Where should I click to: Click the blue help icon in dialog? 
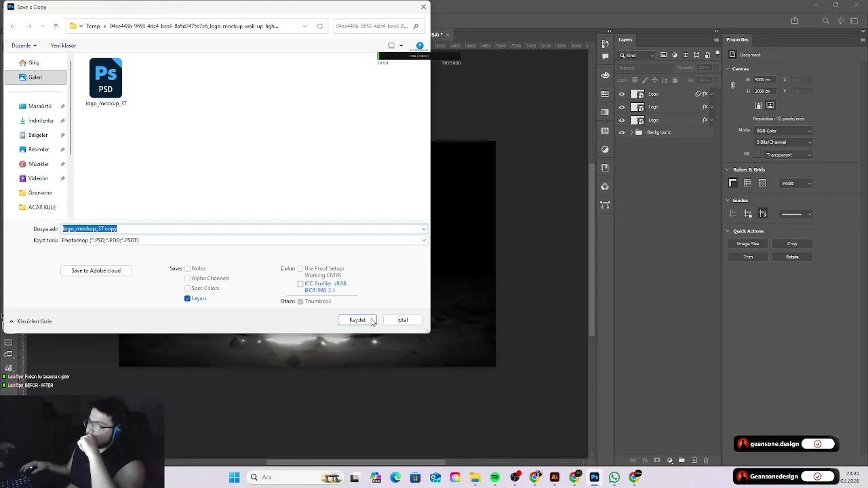coord(420,45)
